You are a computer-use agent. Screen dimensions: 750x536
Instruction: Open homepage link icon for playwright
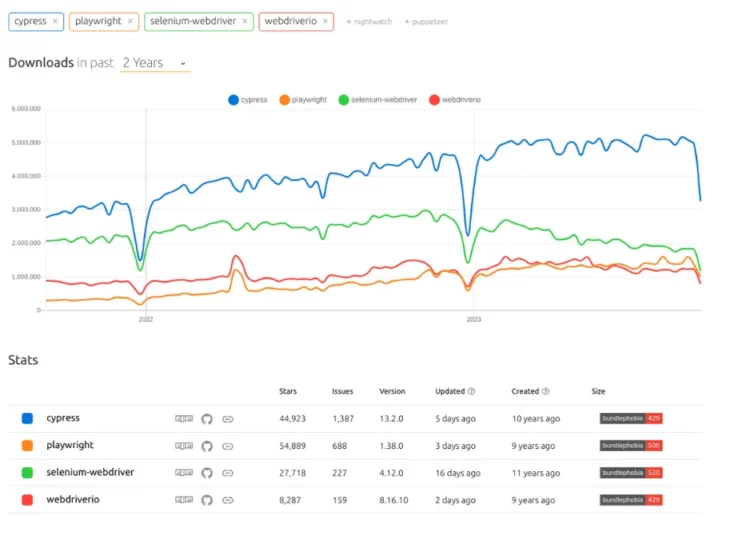pos(228,447)
